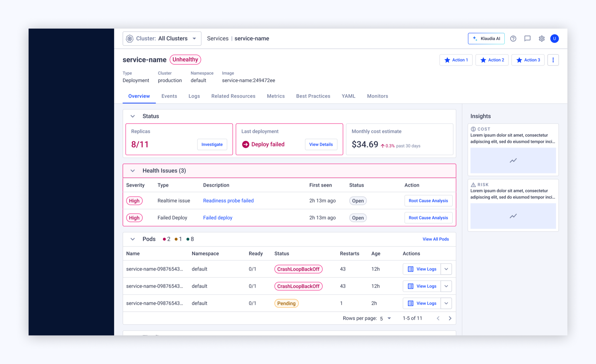Switch to the YAML tab
Screen dimensions: 596x364
click(x=348, y=96)
